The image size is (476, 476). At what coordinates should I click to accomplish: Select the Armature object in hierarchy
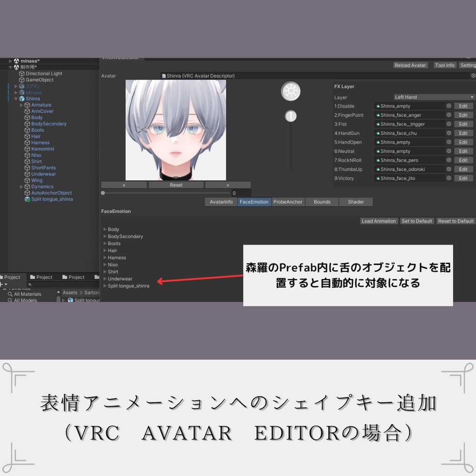pyautogui.click(x=41, y=105)
